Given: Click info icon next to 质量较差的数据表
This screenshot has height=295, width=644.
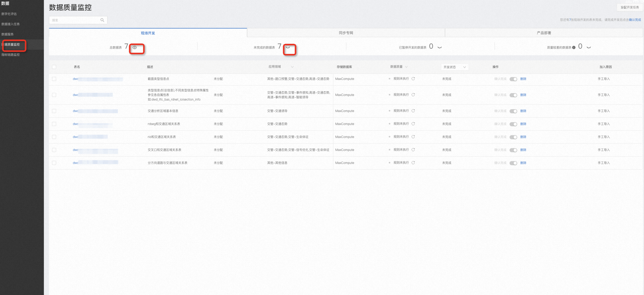Looking at the screenshot, I should [x=574, y=48].
